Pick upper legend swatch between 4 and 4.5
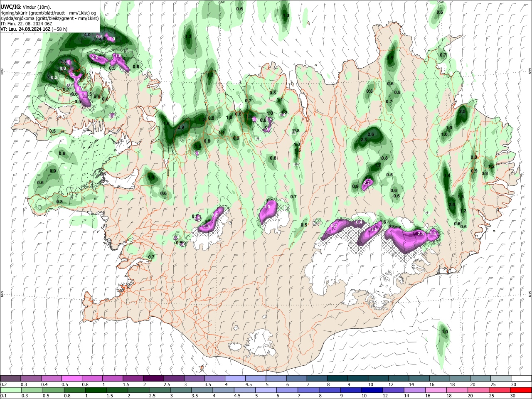This screenshot has height=399, width=532. [x=235, y=379]
